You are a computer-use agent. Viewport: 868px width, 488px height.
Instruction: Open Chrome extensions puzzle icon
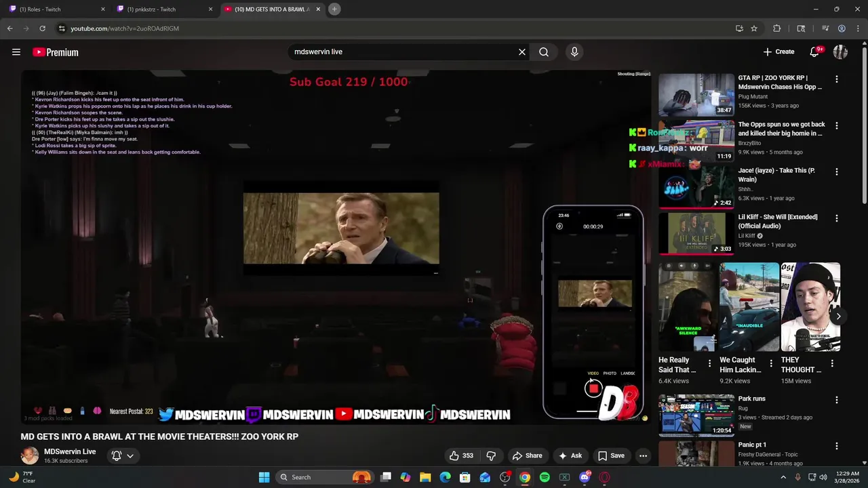click(777, 28)
